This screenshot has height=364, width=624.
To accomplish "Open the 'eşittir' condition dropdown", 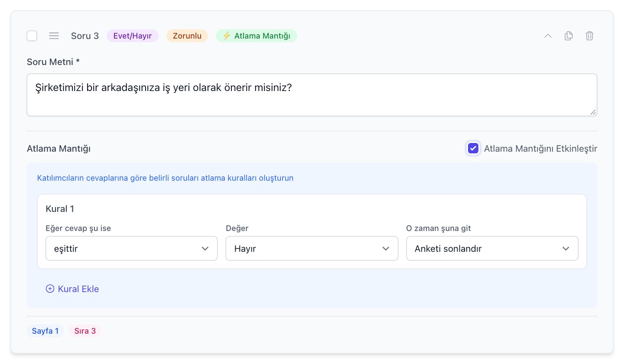I will tap(132, 248).
